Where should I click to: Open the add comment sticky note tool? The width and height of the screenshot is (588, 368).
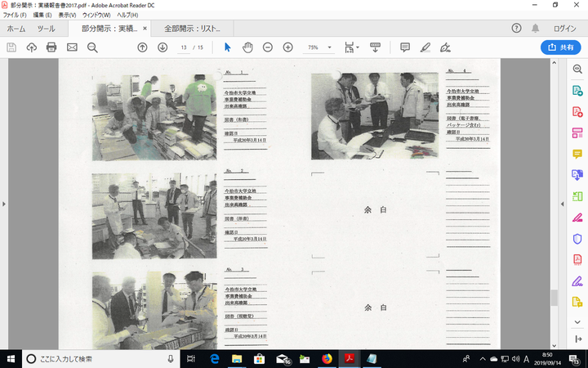coord(405,47)
